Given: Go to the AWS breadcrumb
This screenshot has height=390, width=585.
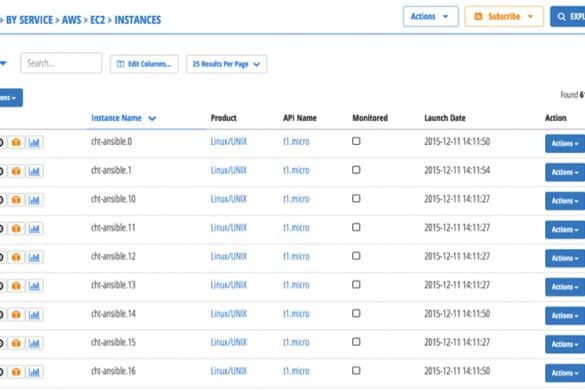Looking at the screenshot, I should (71, 20).
